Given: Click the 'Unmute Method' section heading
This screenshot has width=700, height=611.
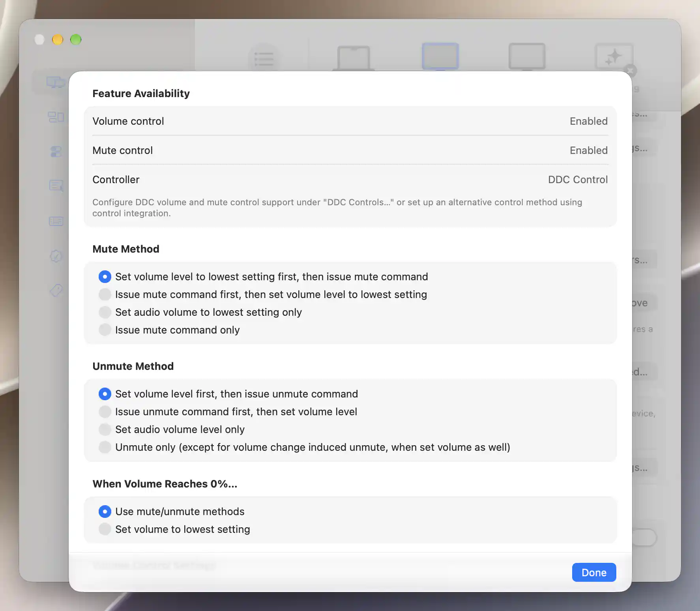Looking at the screenshot, I should pos(133,366).
